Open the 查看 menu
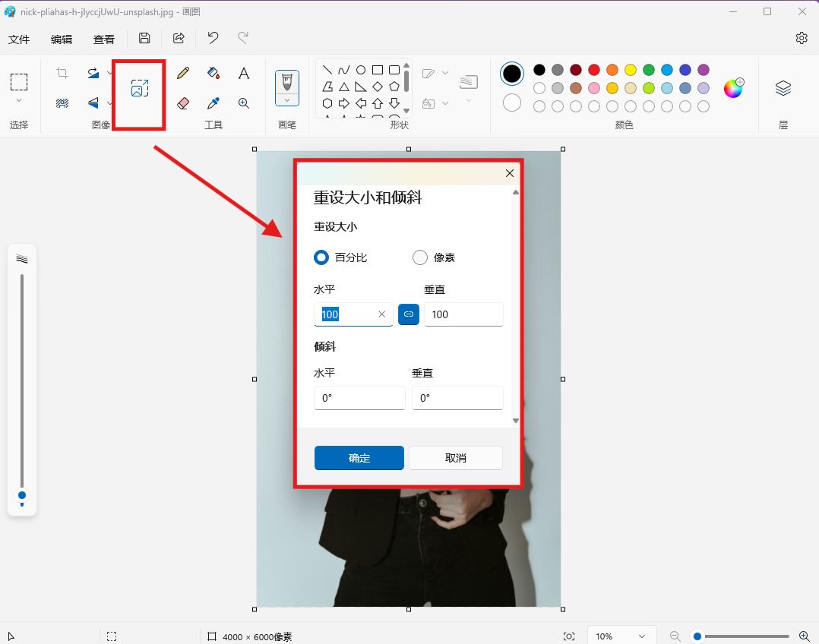Image resolution: width=819 pixels, height=644 pixels. click(104, 39)
